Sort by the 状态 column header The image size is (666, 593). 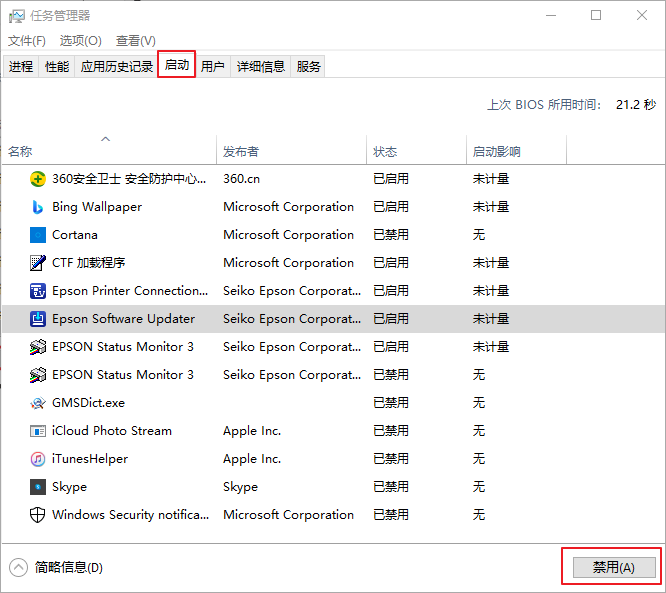[416, 150]
